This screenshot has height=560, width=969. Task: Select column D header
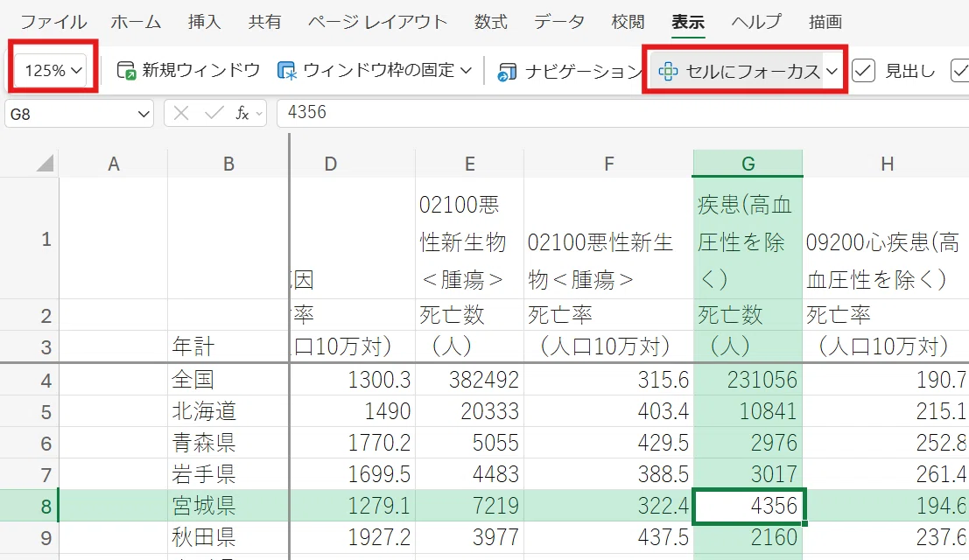(352, 164)
